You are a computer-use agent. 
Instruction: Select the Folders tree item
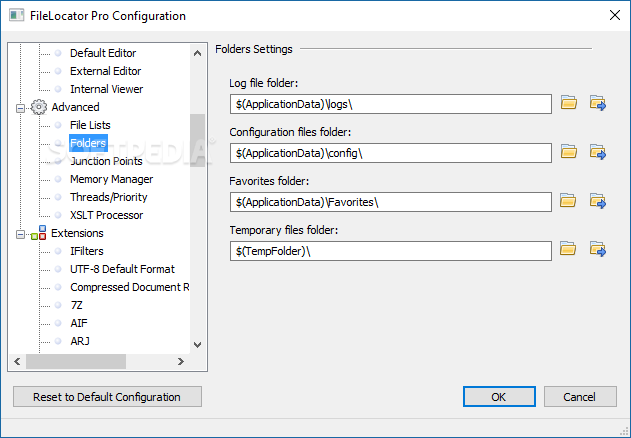[x=88, y=143]
